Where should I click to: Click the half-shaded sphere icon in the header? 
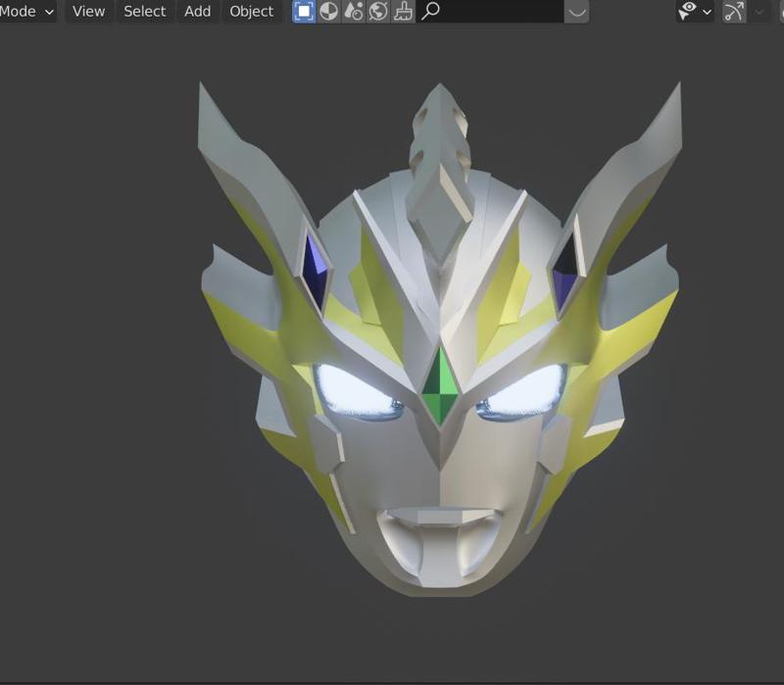pos(328,12)
